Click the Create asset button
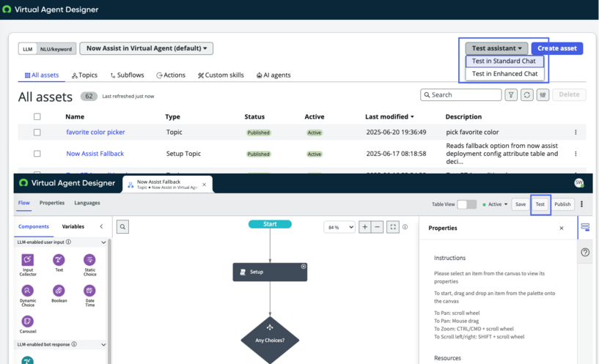The image size is (599, 364). (x=557, y=48)
